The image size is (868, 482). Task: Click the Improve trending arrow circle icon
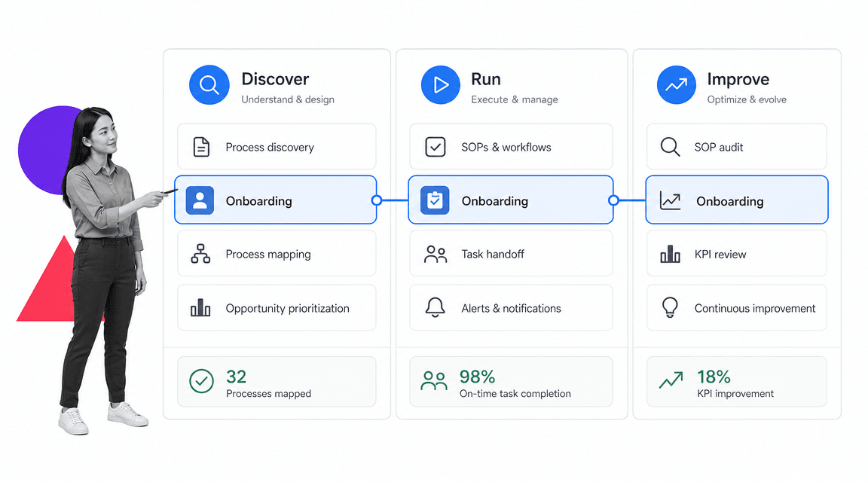[x=677, y=84]
